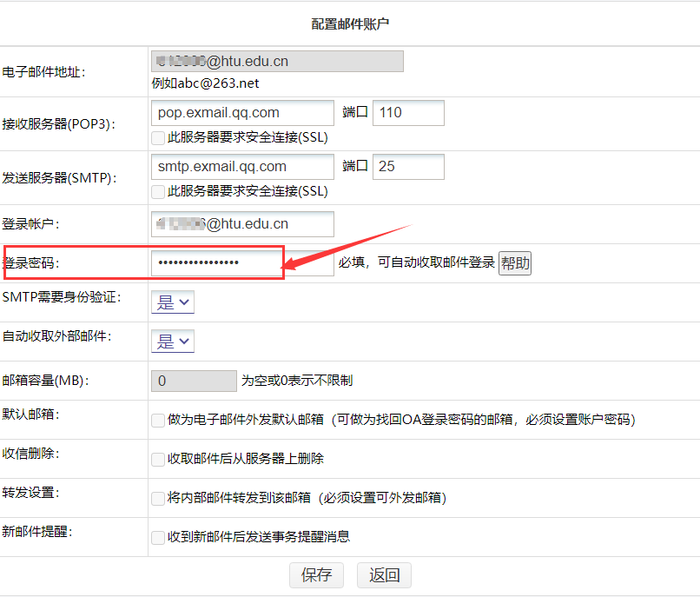
Task: Open the 自动收取外部邮件 dropdown
Action: (173, 342)
